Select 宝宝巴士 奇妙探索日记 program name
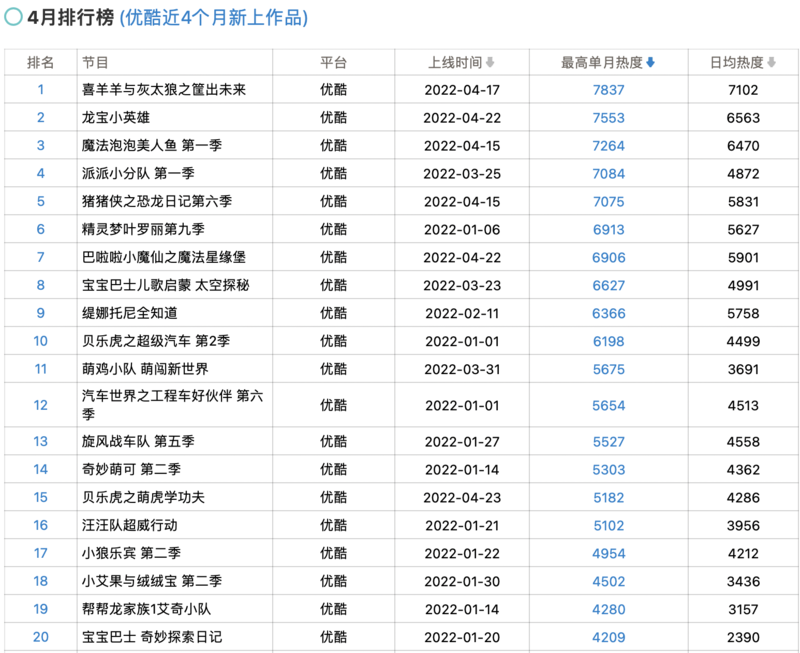Screen dimensions: 800x653 tap(152, 637)
